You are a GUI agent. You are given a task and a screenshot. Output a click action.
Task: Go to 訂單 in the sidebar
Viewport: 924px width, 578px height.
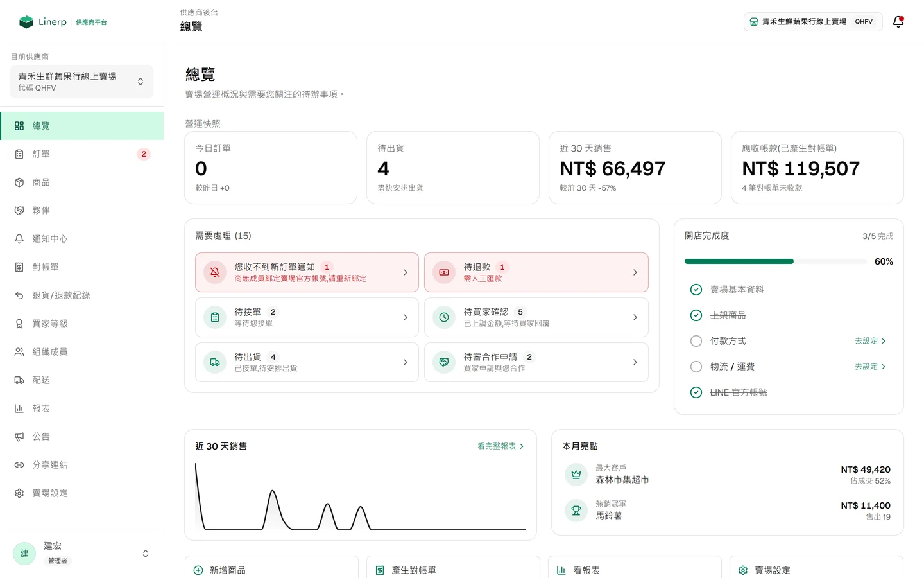pyautogui.click(x=82, y=154)
